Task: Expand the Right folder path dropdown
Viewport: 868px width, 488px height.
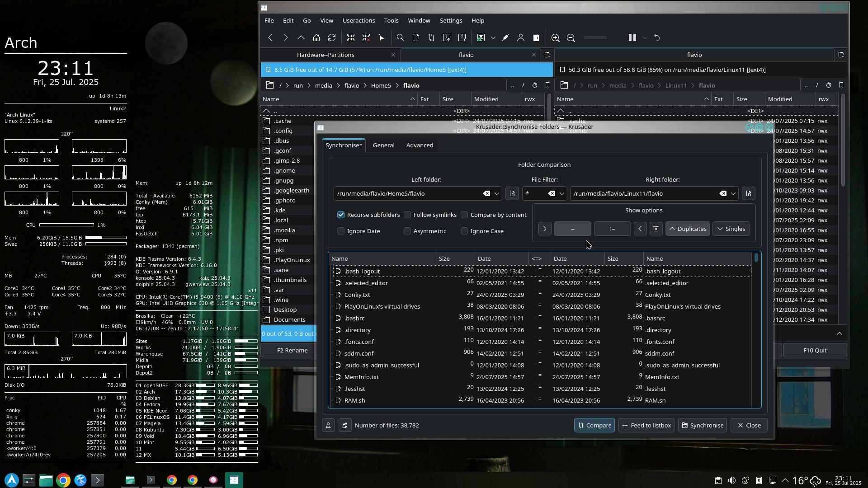Action: [733, 193]
